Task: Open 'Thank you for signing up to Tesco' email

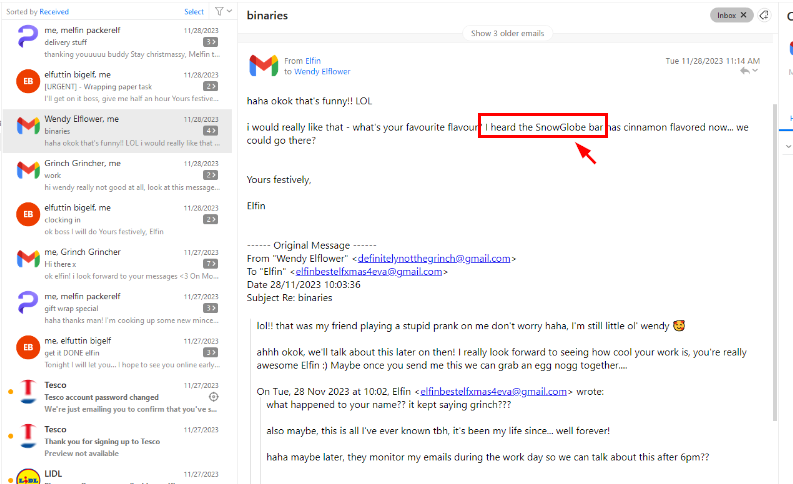Action: pos(117,441)
